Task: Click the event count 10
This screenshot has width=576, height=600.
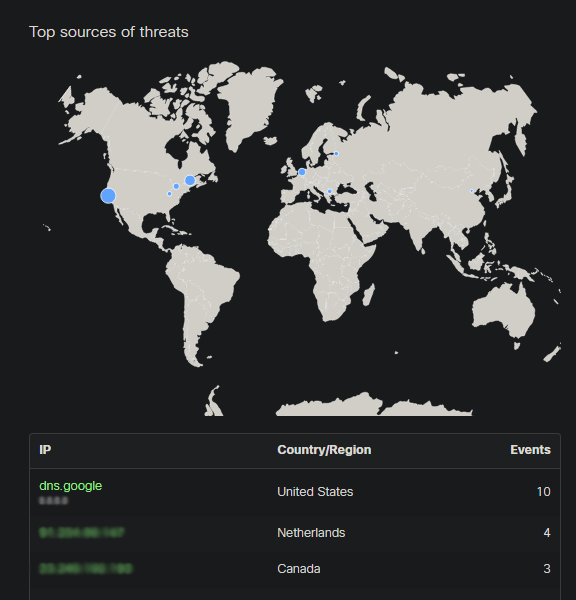Action: click(x=543, y=492)
